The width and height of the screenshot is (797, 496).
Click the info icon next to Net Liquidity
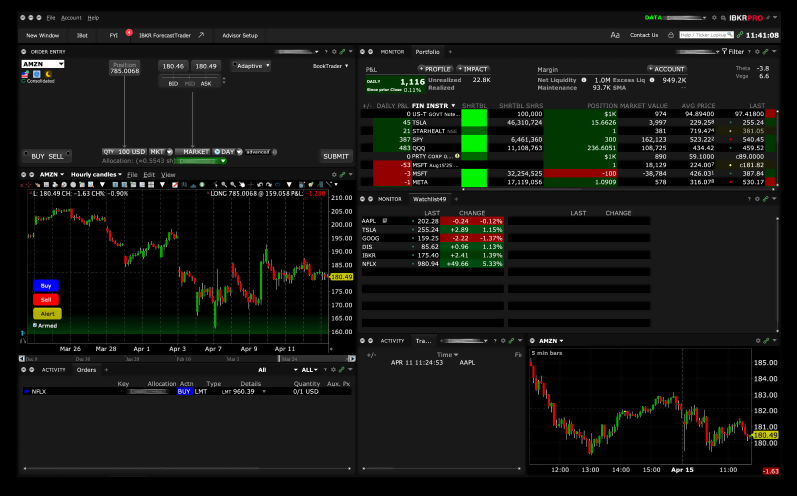coord(584,80)
